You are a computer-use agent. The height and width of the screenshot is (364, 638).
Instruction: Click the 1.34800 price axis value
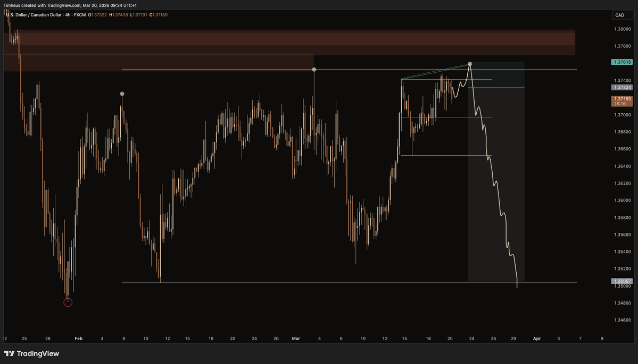[x=623, y=303]
